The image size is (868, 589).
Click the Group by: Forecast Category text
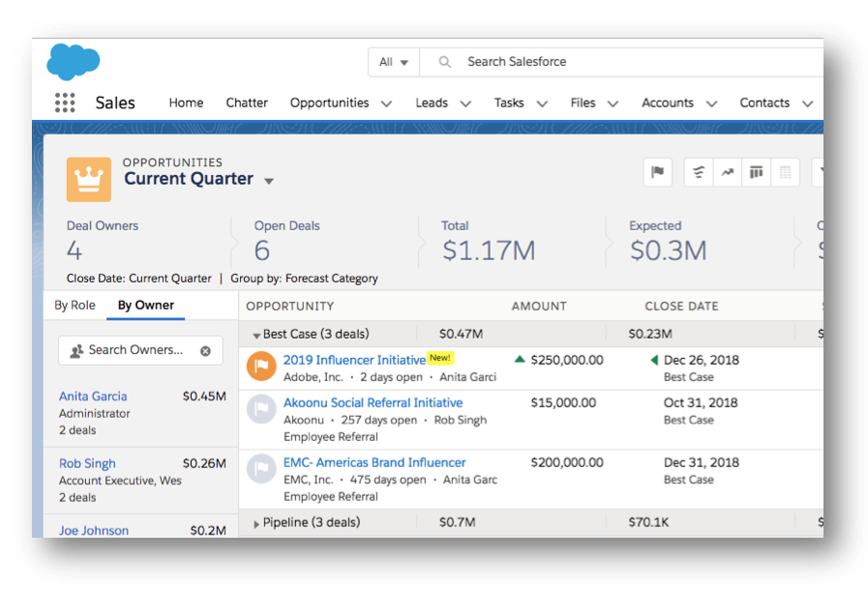click(x=304, y=279)
